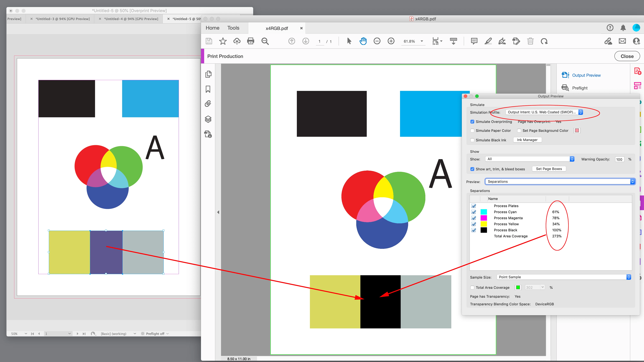Enable Total Area Coverage checkbox
644x362 pixels.
click(472, 287)
